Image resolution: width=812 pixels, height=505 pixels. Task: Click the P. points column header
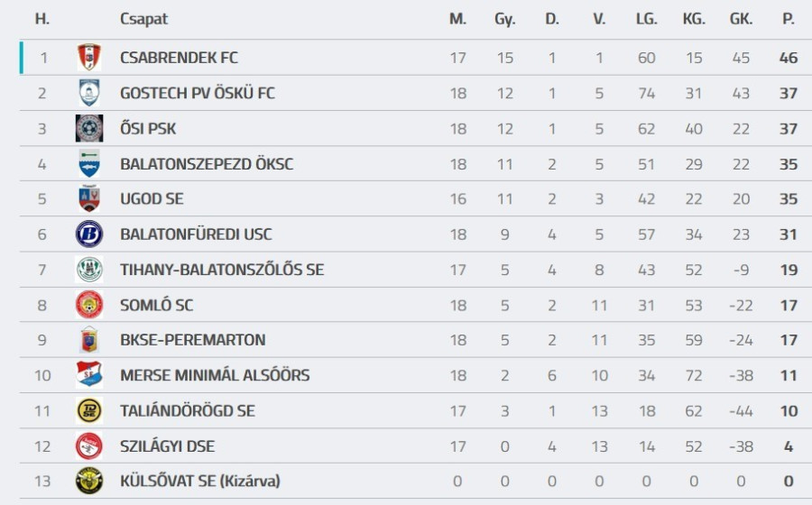789,19
